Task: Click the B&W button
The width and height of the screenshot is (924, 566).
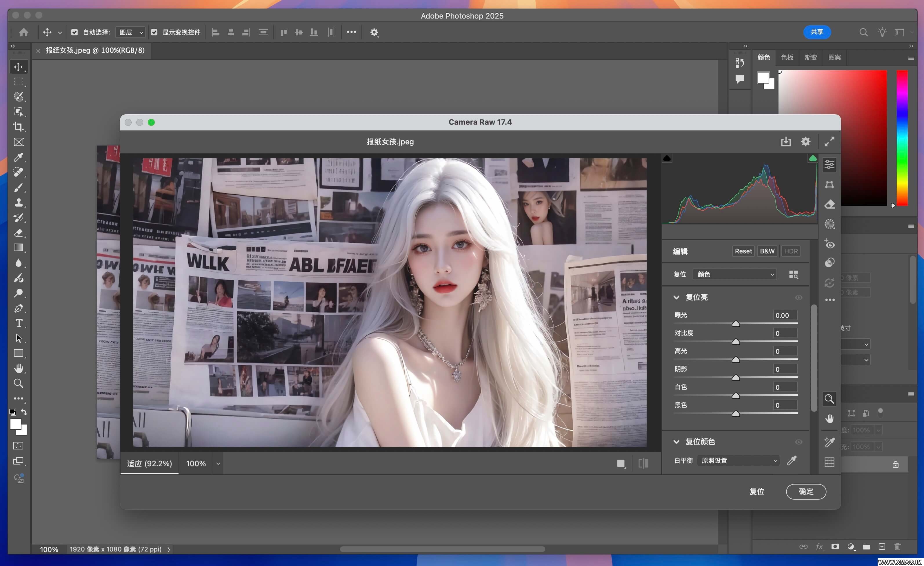Action: tap(767, 251)
